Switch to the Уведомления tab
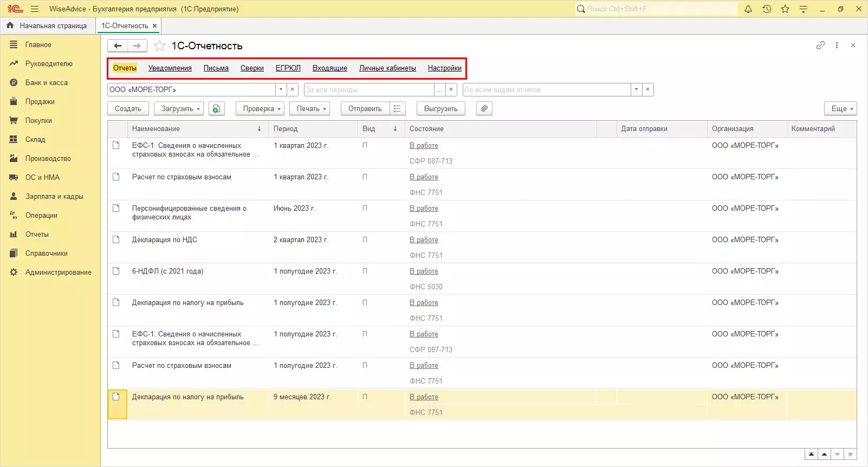868x467 pixels. tap(170, 68)
